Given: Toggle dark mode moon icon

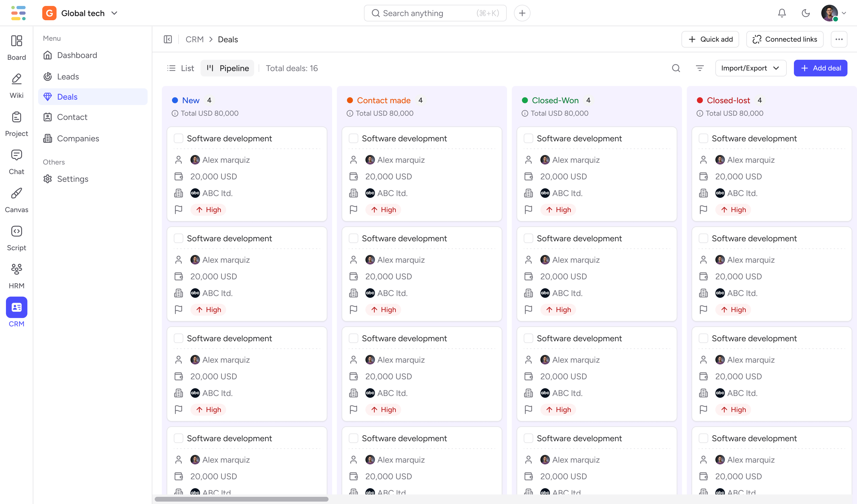Looking at the screenshot, I should click(805, 13).
